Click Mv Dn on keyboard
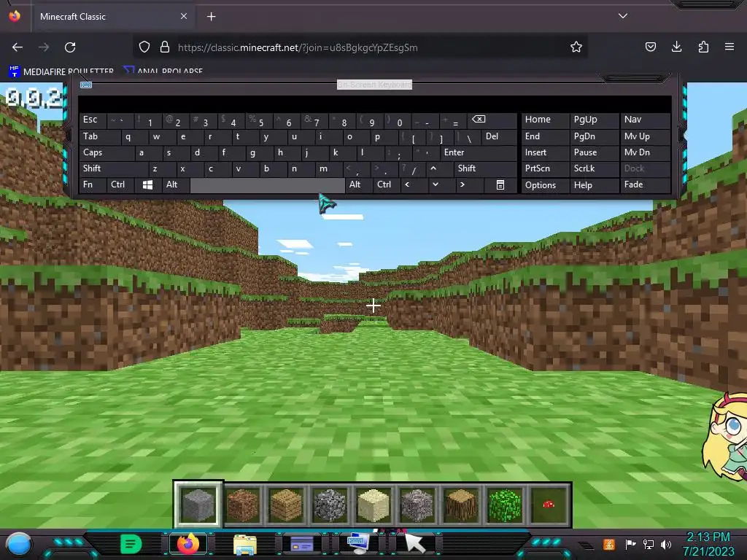Screen dimensions: 747x560 [646, 152]
